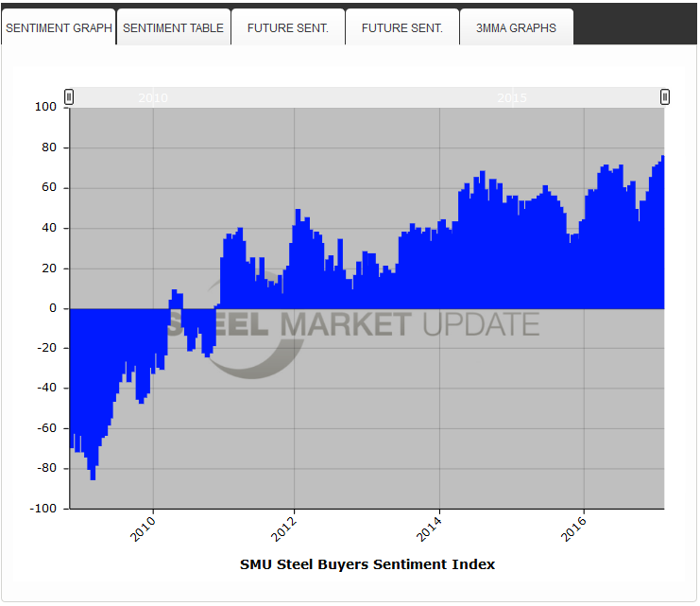The image size is (700, 606).
Task: Click the 2015 label in range selector bar
Action: point(512,97)
